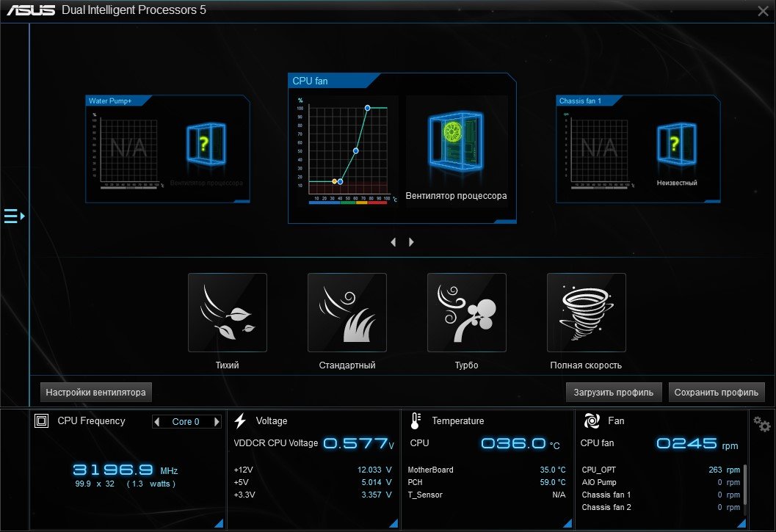The image size is (776, 532).
Task: Click the top point on fan curve
Action: [x=367, y=108]
